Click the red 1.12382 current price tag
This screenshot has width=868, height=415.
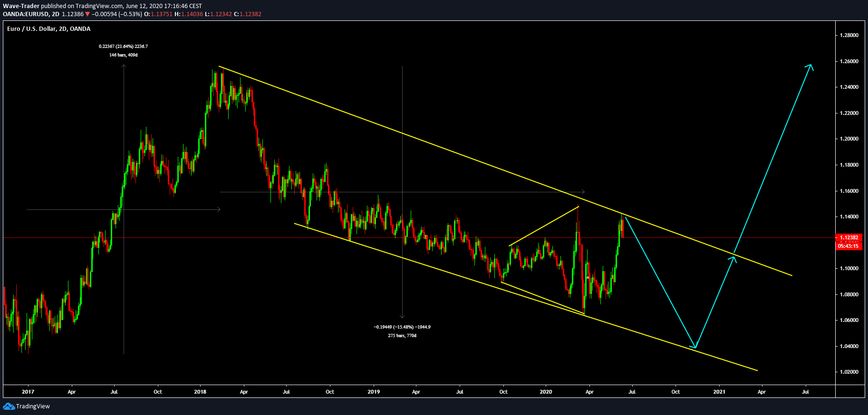(849, 237)
